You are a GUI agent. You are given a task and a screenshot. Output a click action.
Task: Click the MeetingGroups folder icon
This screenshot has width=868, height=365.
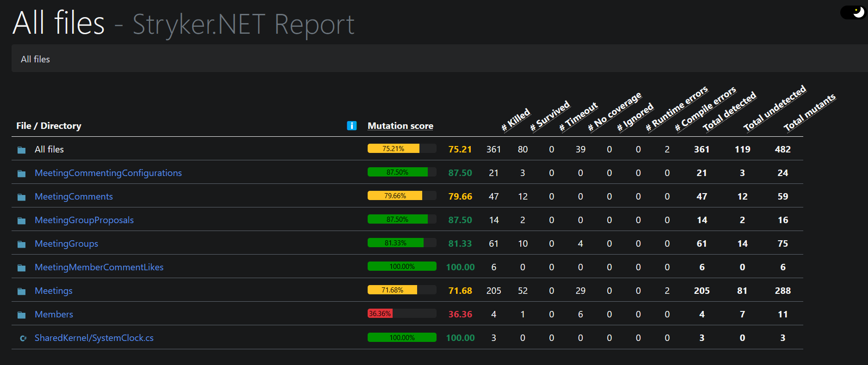[x=21, y=244]
